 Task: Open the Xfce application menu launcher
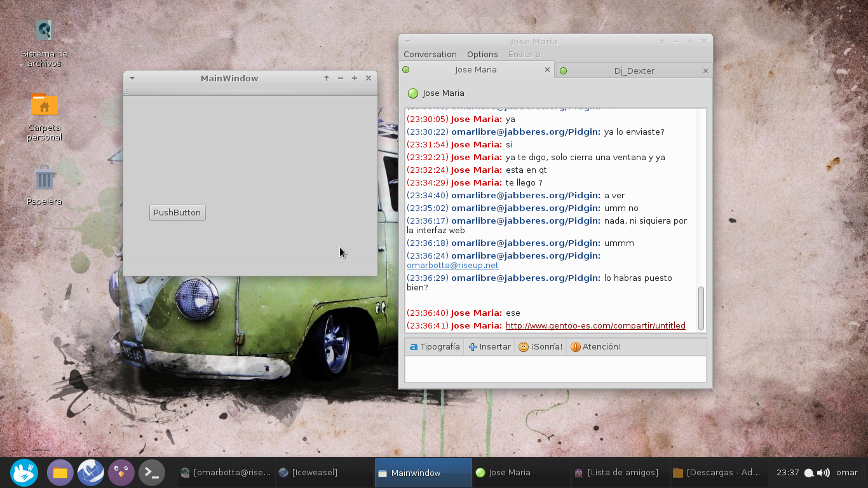coord(24,473)
